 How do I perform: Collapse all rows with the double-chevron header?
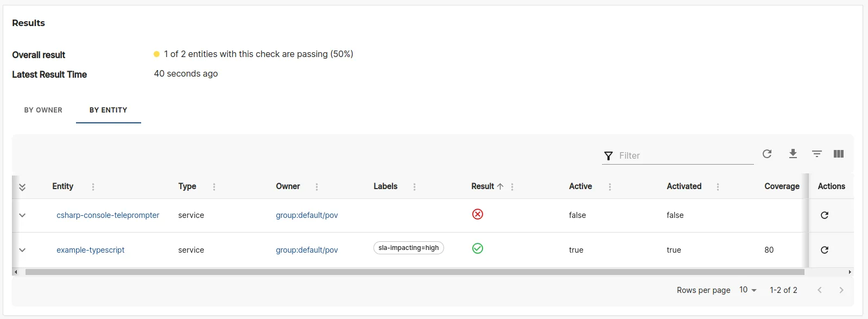click(23, 186)
